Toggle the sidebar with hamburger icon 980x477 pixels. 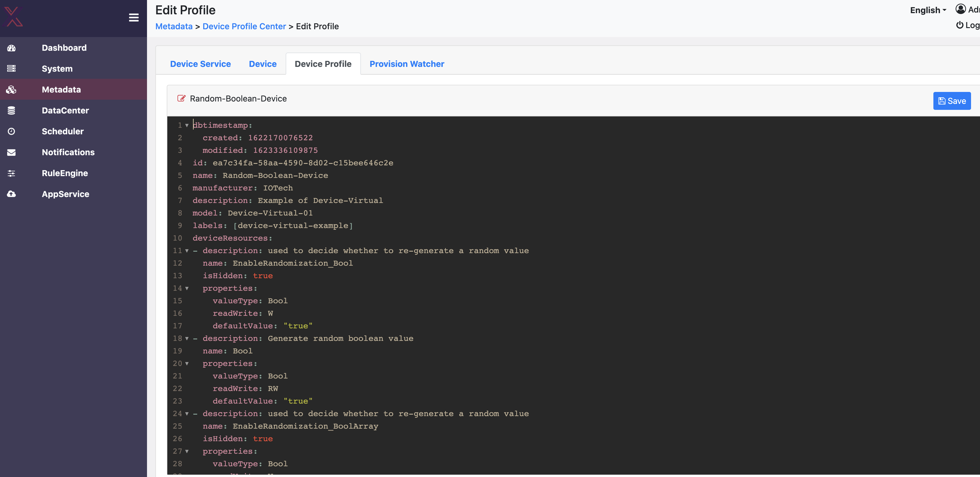(x=134, y=18)
